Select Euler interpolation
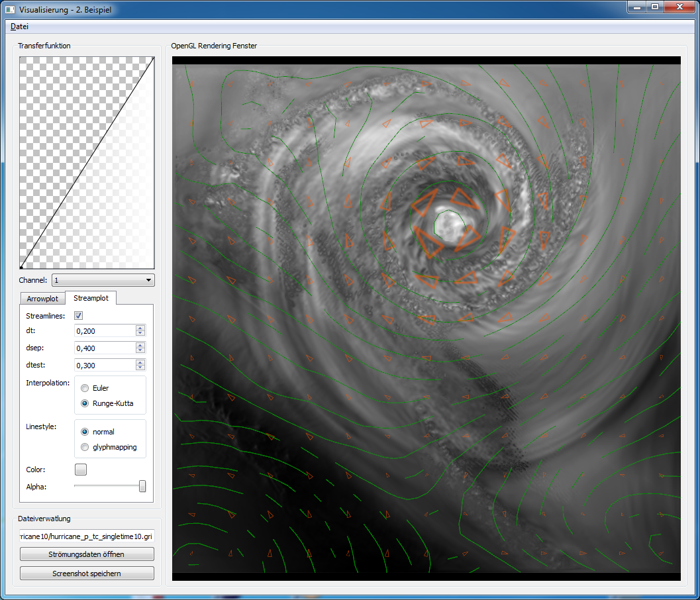Viewport: 700px width, 600px height. [85, 388]
